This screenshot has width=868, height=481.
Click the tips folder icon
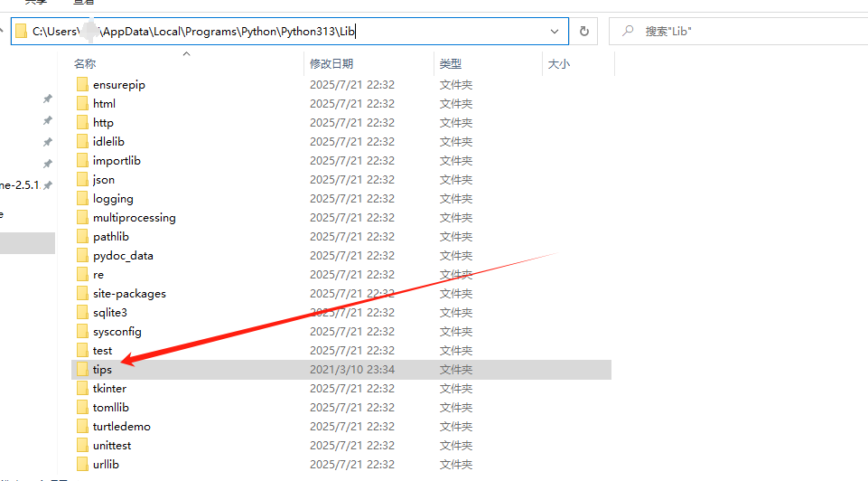pos(82,369)
